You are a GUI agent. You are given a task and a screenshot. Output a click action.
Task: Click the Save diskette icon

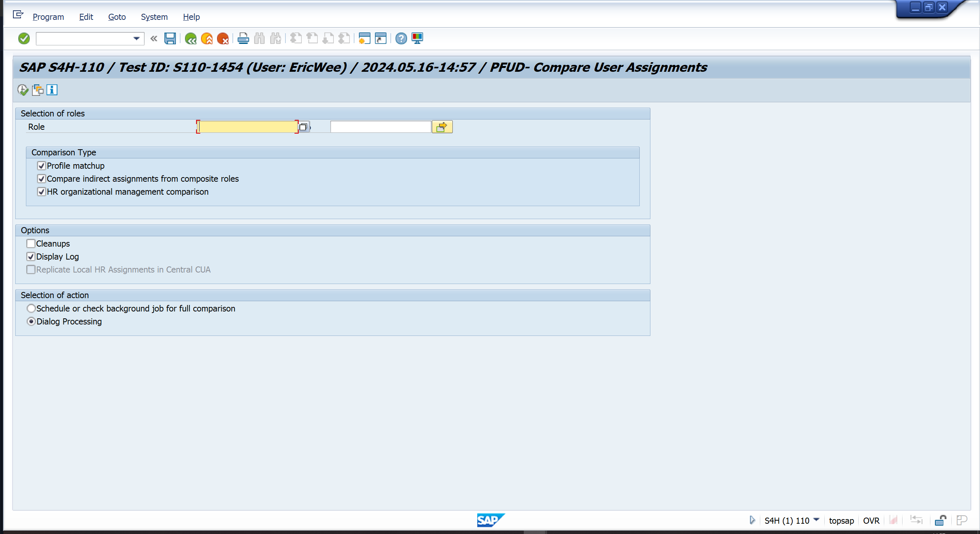[170, 39]
